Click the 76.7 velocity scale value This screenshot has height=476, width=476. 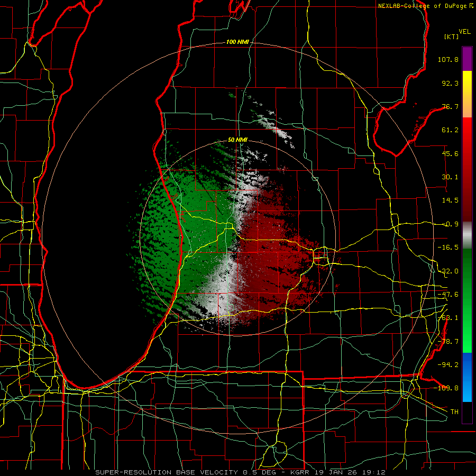coord(450,106)
